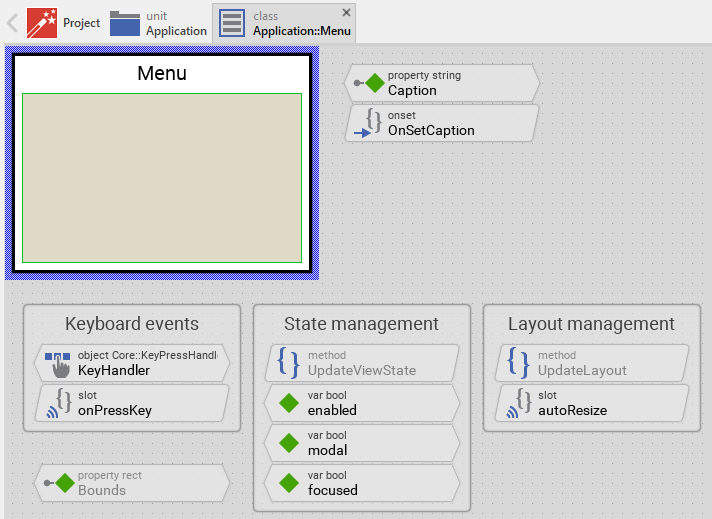
Task: Click the green diamond of enabled variable
Action: (x=289, y=403)
